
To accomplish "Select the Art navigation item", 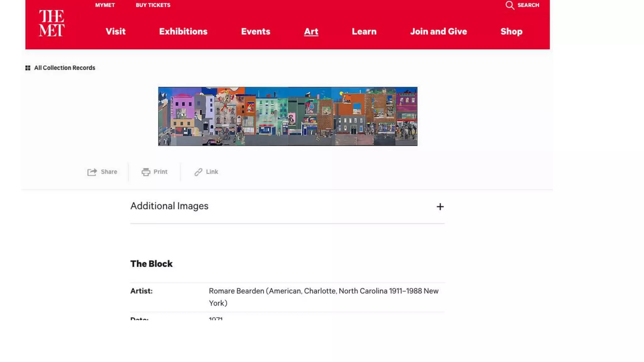I will (311, 31).
